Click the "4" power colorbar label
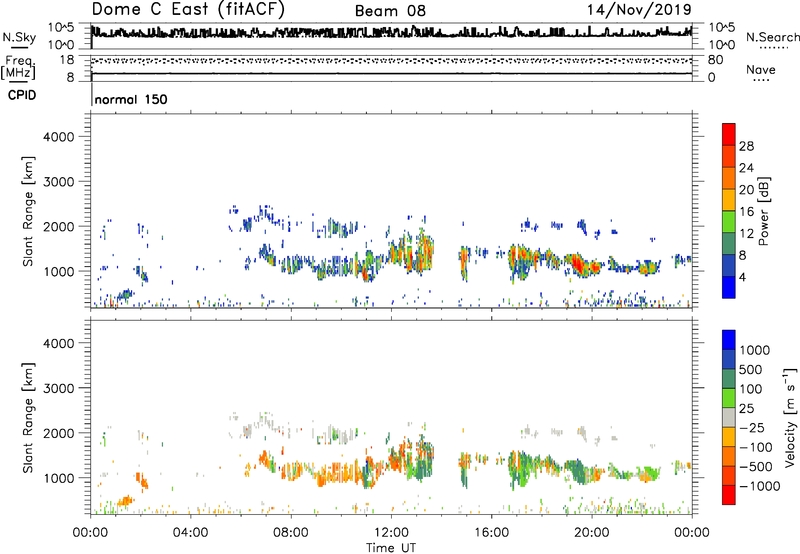Screen dimensions: 800x554 [742, 277]
